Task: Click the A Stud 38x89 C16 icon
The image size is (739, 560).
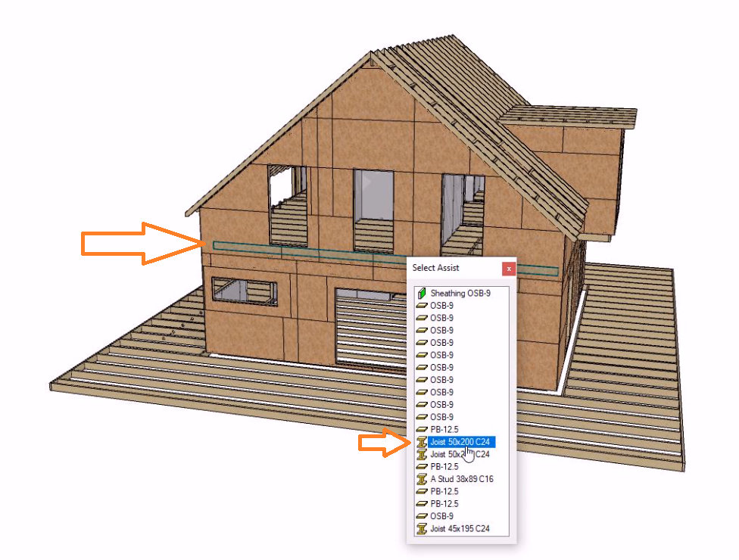Action: pos(422,479)
